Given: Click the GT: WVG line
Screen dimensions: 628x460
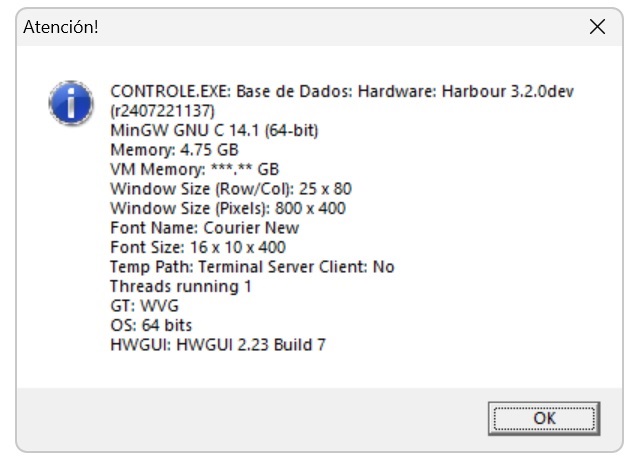Looking at the screenshot, I should click(145, 306).
